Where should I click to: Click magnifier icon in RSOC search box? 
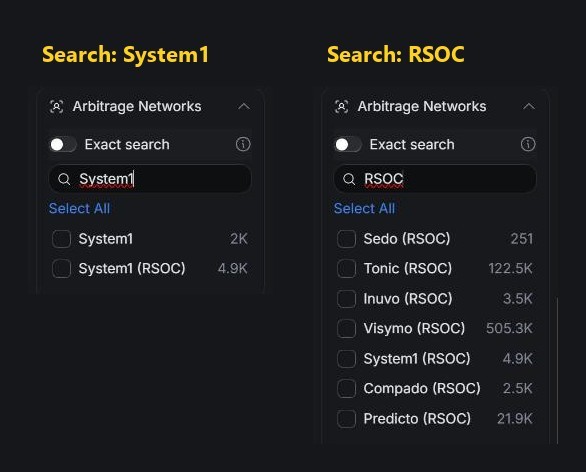(x=349, y=179)
